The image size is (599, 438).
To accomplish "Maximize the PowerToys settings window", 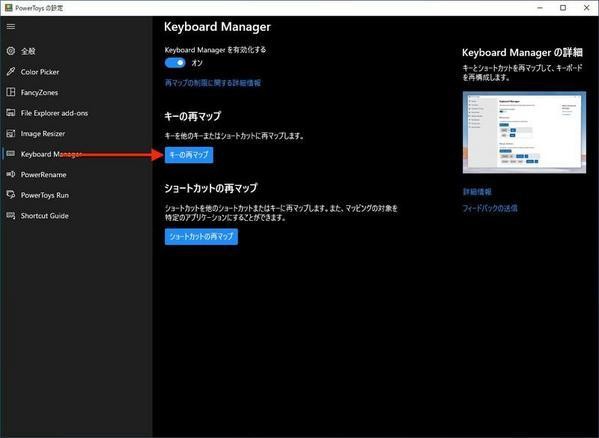I will coord(563,8).
